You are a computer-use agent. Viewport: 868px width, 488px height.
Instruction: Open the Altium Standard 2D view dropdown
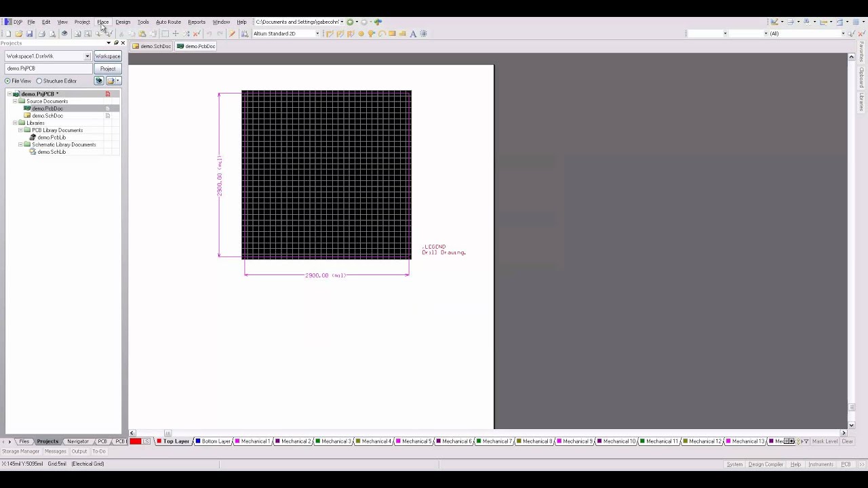pyautogui.click(x=317, y=33)
